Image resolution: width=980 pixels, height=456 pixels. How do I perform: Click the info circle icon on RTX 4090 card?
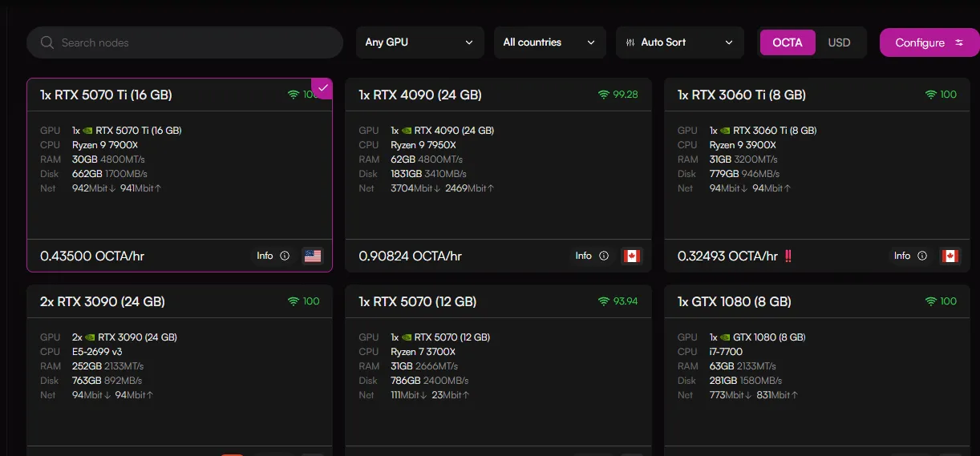pos(604,256)
